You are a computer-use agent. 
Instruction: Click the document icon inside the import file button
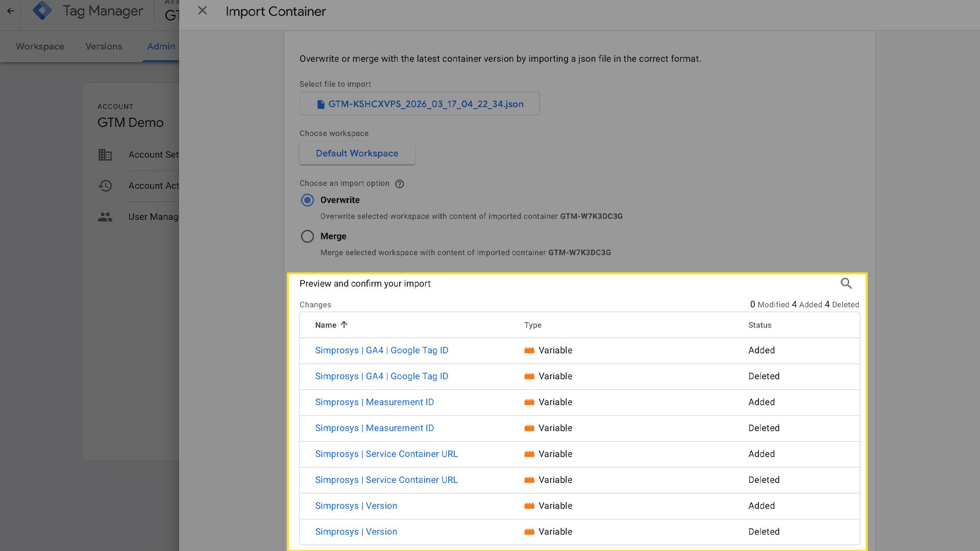321,104
